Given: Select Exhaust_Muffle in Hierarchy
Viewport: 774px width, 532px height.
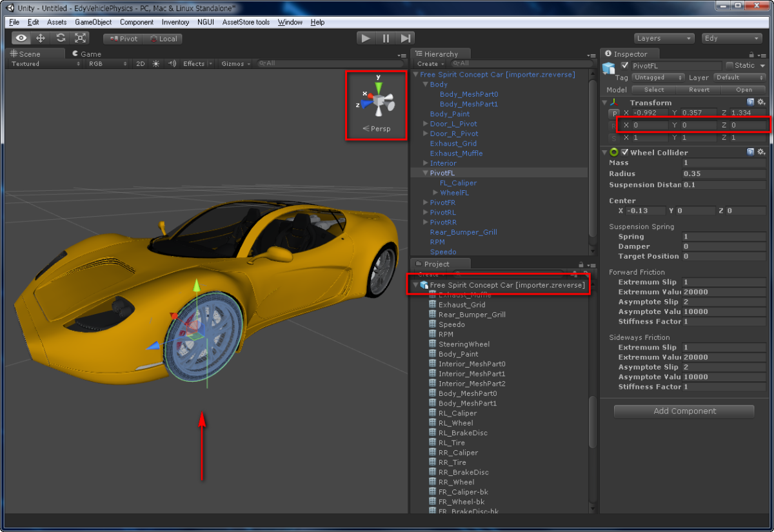Looking at the screenshot, I should click(456, 153).
